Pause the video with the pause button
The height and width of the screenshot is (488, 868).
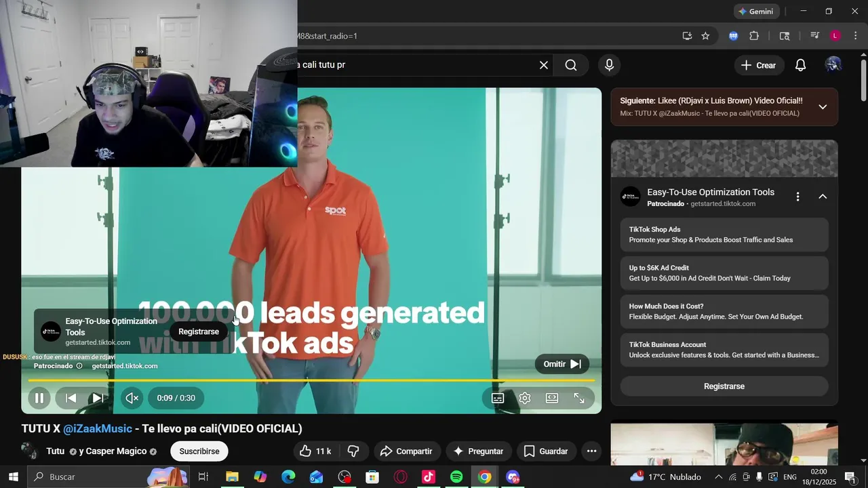point(39,399)
